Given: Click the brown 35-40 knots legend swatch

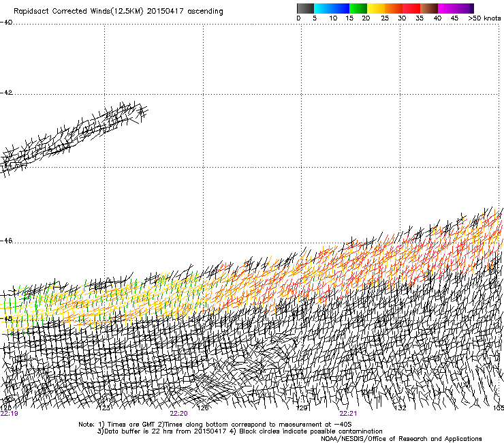Looking at the screenshot, I should [429, 8].
